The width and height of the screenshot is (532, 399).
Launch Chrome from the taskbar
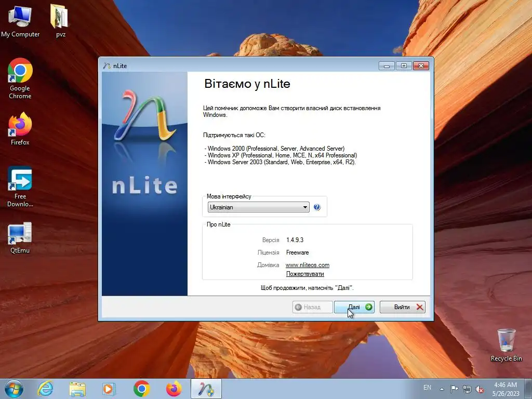point(141,389)
